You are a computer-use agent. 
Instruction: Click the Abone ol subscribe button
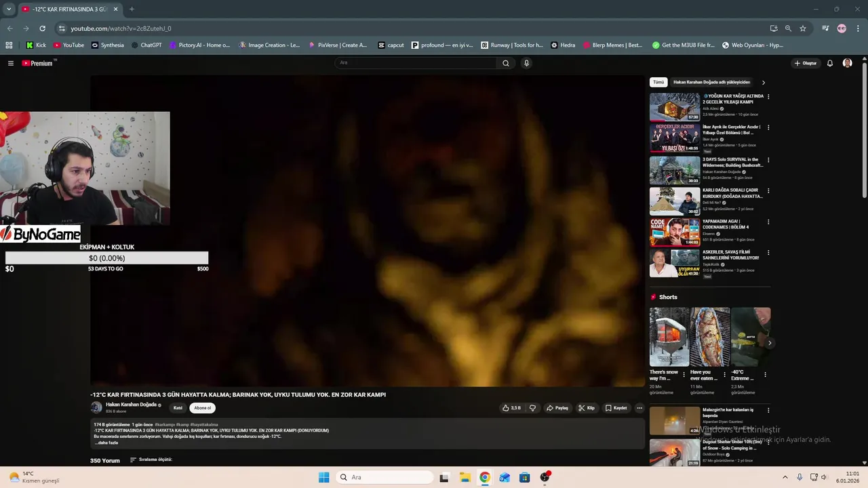(x=202, y=408)
